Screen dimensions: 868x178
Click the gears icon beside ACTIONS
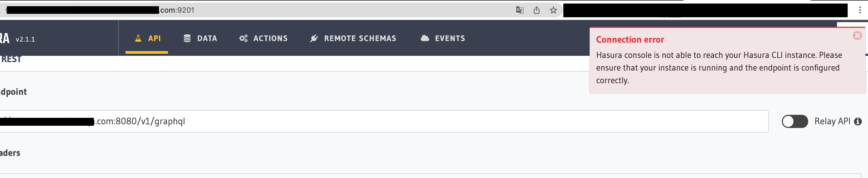[243, 38]
